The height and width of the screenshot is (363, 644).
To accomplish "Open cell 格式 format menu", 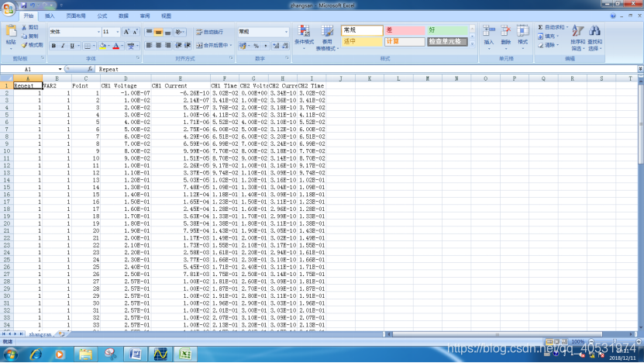I will click(522, 36).
